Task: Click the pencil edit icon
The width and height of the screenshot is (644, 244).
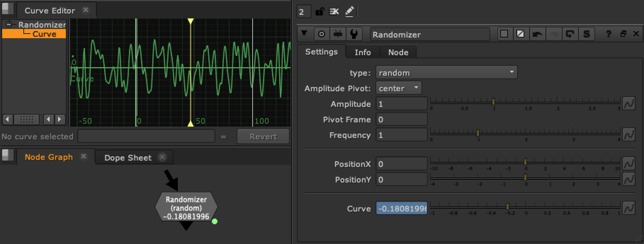Action: pos(349,11)
